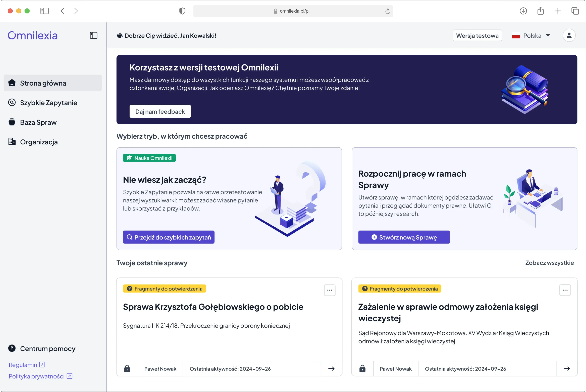Click Fragmenty do potwierdzenia tag on Zażalenie case
The height and width of the screenshot is (392, 586).
(x=400, y=288)
